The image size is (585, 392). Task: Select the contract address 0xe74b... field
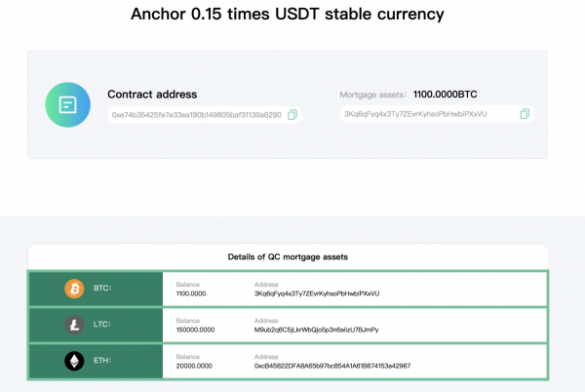click(x=197, y=115)
